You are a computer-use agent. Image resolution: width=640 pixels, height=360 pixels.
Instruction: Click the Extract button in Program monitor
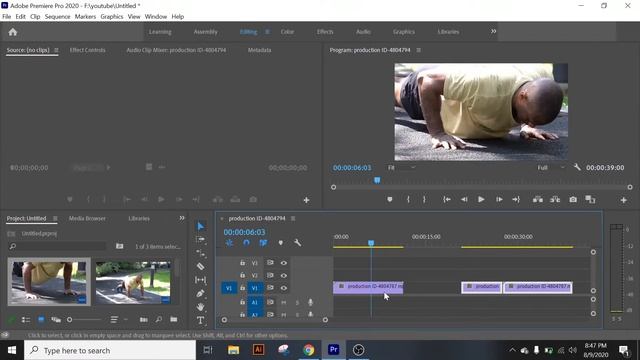pyautogui.click(x=555, y=200)
